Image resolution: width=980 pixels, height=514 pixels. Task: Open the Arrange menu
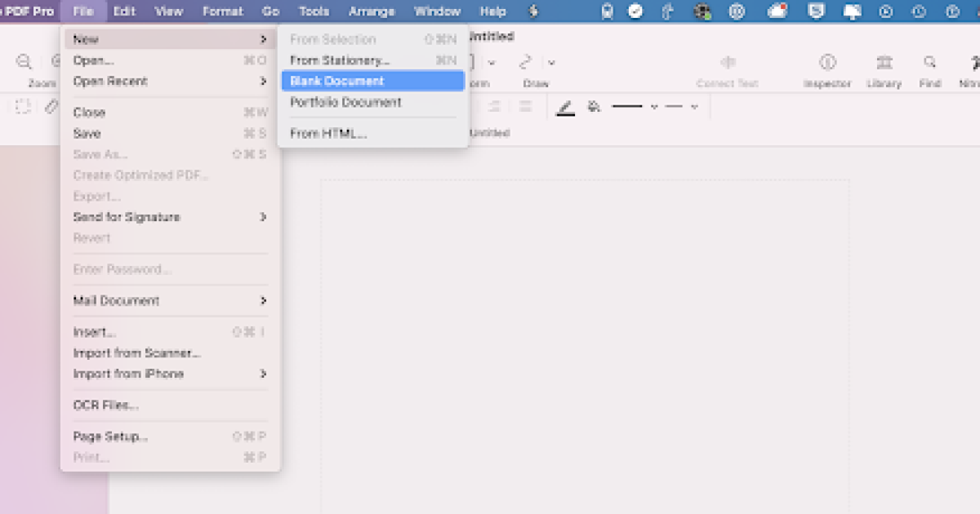click(372, 11)
